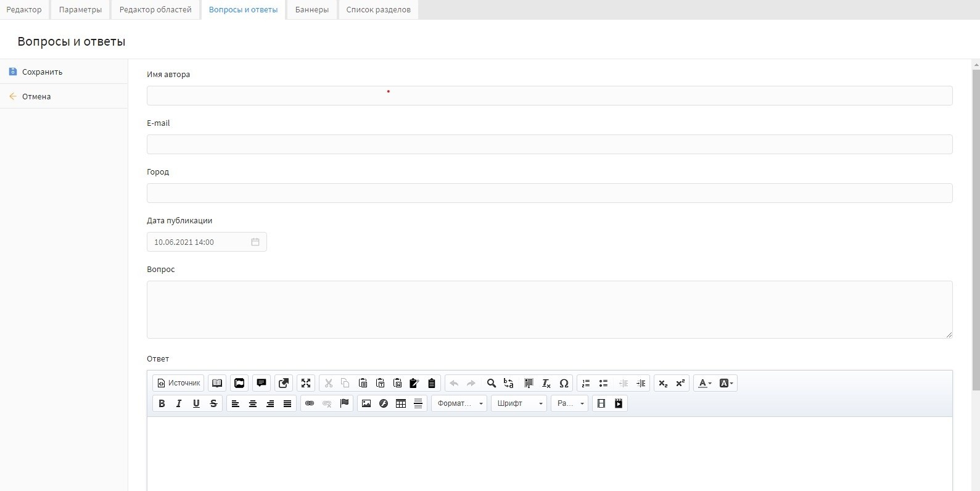Insert an image into the answer
980x491 pixels.
point(366,403)
